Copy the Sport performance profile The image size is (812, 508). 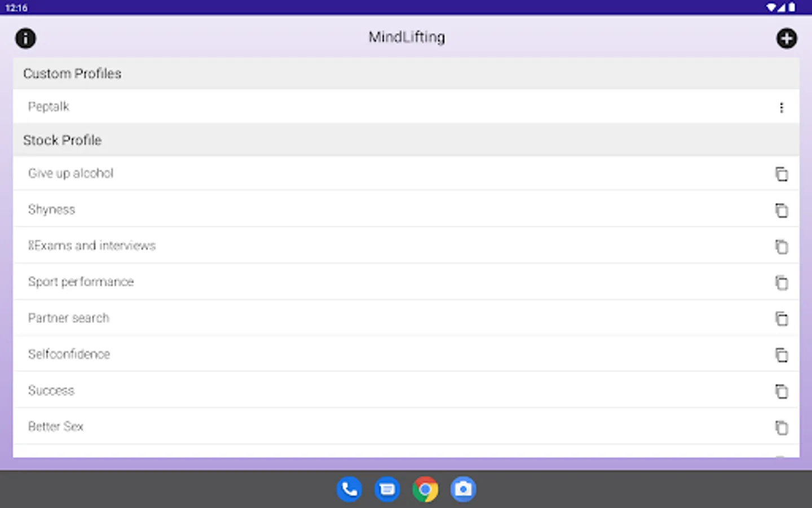tap(781, 282)
